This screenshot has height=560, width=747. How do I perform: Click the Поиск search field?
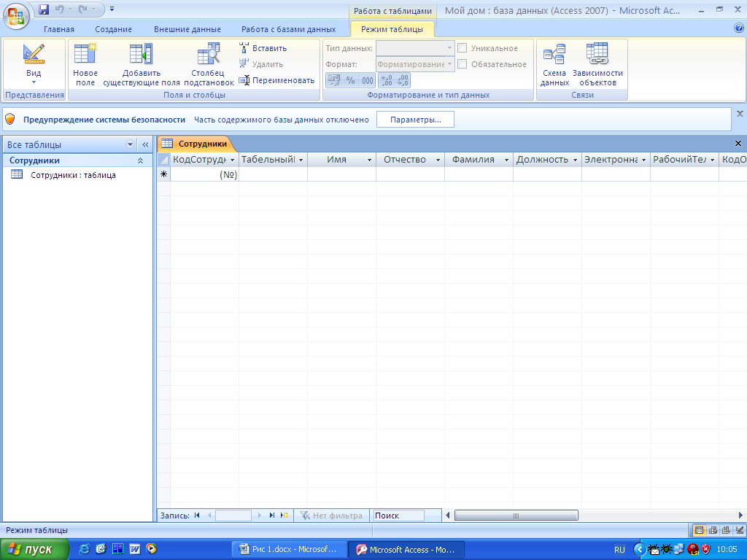pos(398,516)
